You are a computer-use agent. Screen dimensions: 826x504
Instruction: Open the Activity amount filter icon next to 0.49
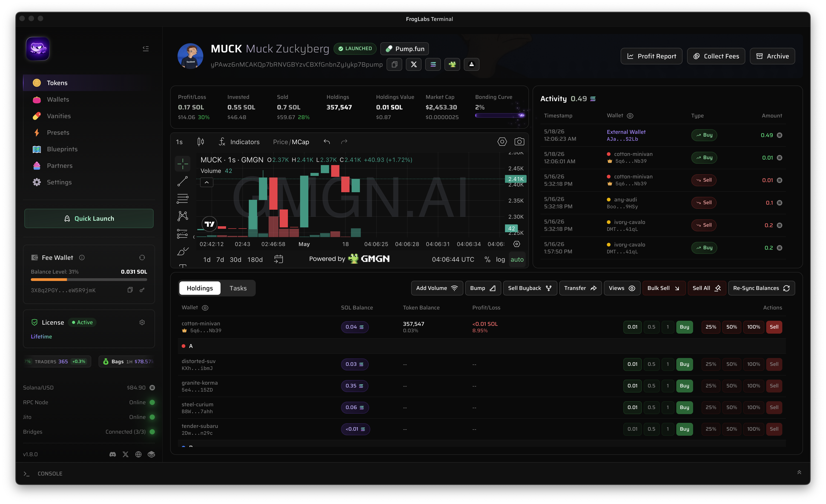pos(593,98)
